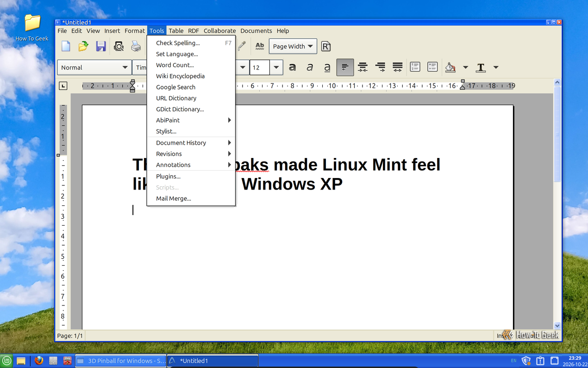Screen dimensions: 588x368
Task: Click the spell check Ab icon
Action: [x=260, y=46]
